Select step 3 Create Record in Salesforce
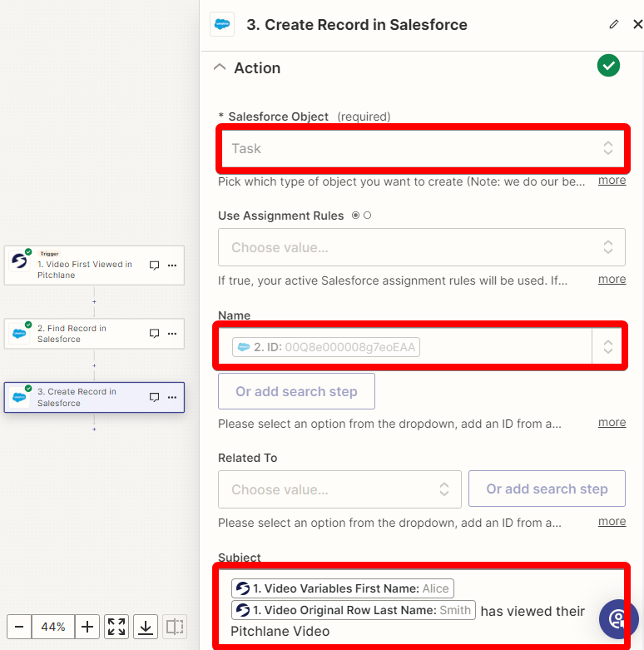Screen dimensions: 644x650 coord(94,397)
